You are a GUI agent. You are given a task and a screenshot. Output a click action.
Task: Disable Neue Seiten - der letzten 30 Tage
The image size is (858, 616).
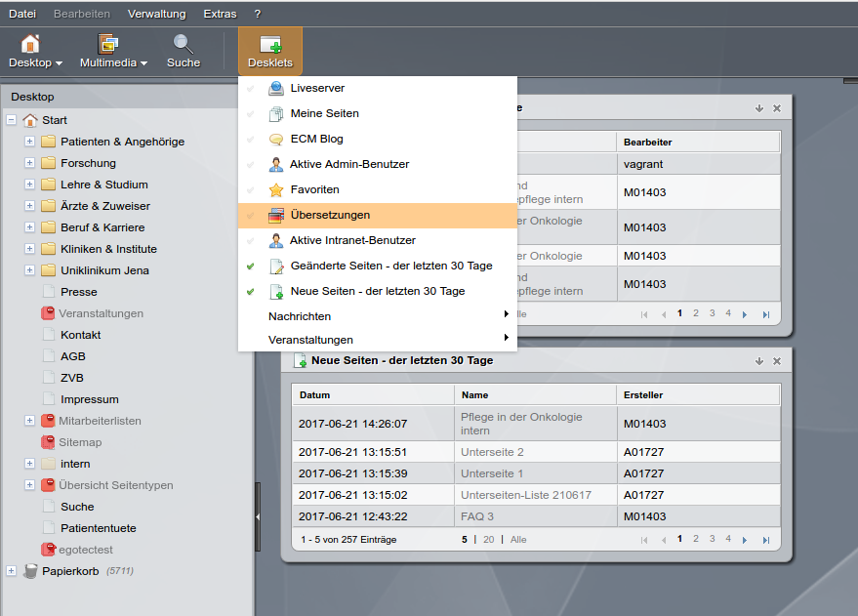coord(250,292)
